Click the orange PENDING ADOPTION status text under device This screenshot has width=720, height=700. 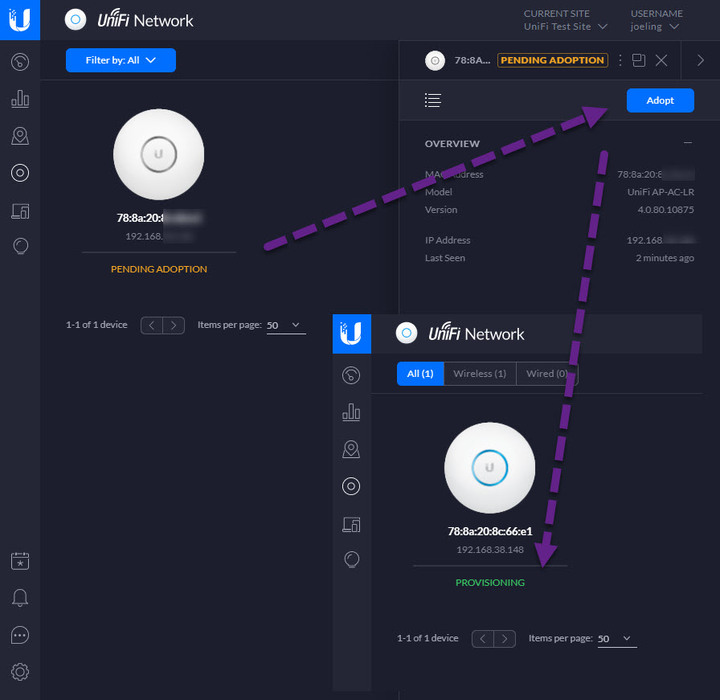coord(159,269)
